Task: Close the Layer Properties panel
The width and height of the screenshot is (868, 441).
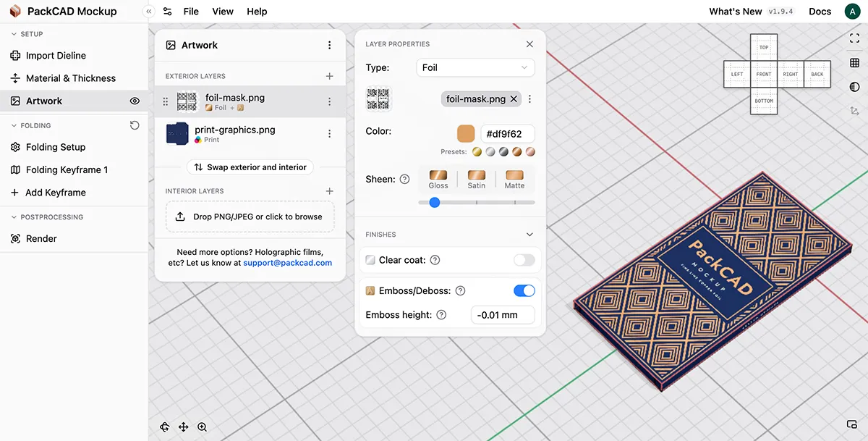Action: click(x=529, y=44)
